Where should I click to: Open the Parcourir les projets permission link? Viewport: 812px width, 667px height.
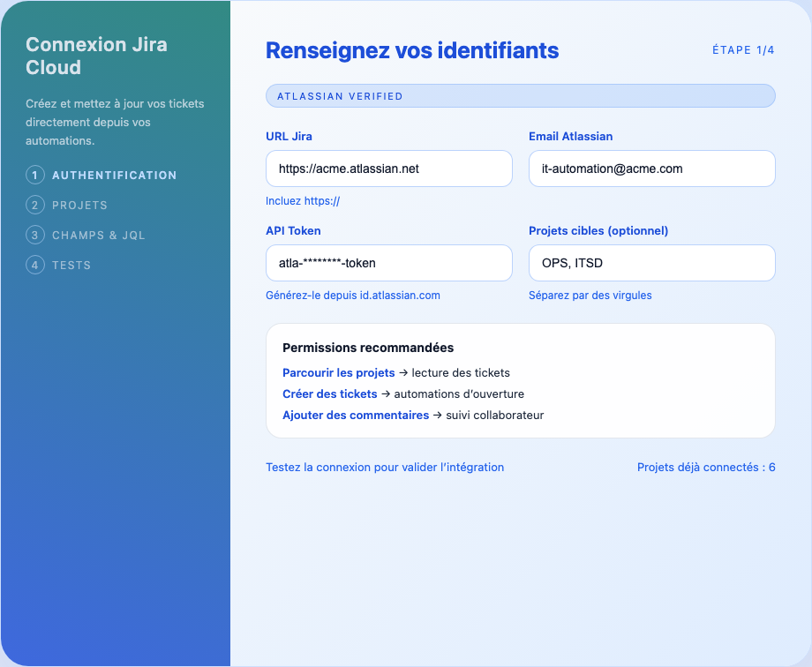pos(338,372)
